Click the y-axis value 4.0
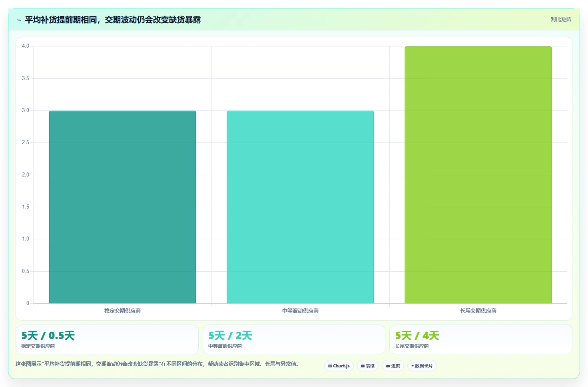The height and width of the screenshot is (387, 588). tap(26, 46)
